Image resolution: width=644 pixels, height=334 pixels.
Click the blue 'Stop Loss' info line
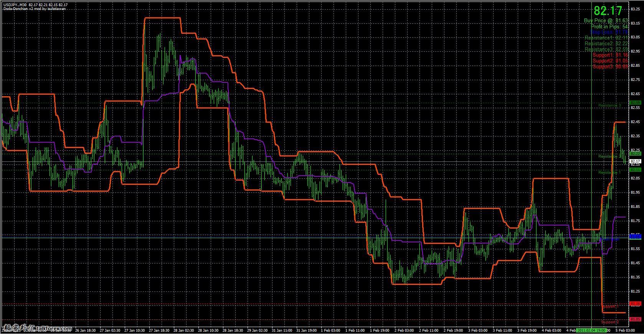coord(609,32)
